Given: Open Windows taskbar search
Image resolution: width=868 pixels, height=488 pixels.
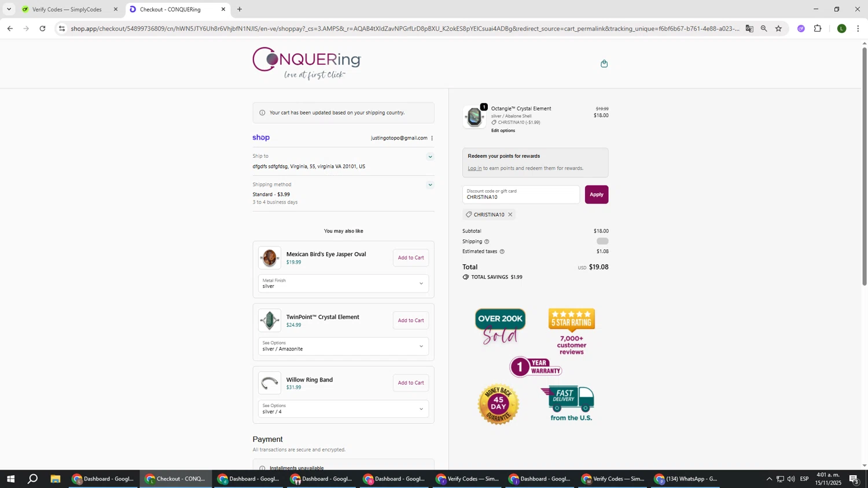Looking at the screenshot, I should [x=33, y=479].
